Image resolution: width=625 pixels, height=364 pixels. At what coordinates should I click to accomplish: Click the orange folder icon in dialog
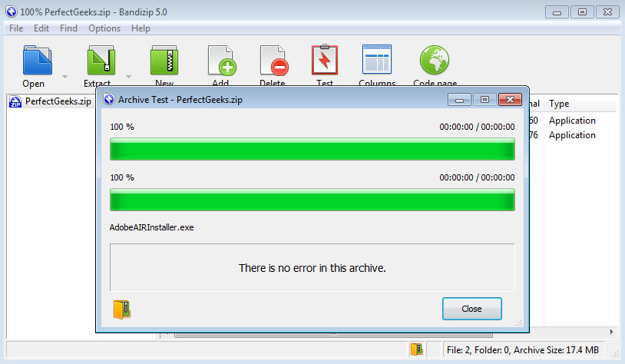pos(122,309)
